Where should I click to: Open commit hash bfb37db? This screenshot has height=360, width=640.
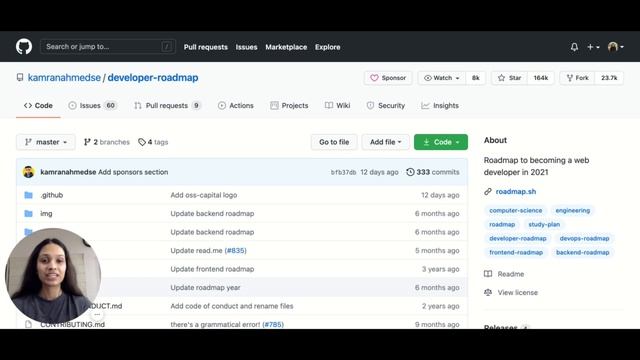click(x=343, y=172)
